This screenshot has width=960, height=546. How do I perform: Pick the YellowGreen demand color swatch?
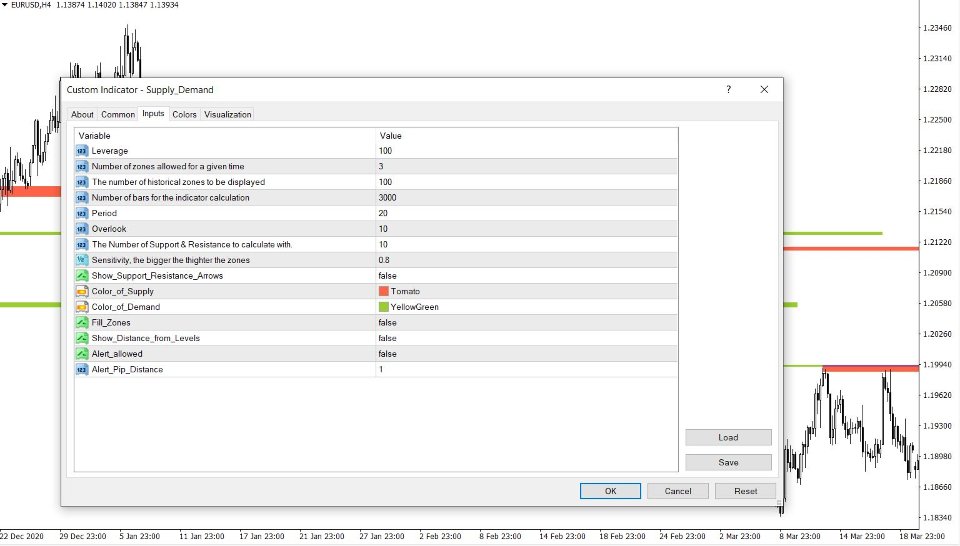[384, 307]
